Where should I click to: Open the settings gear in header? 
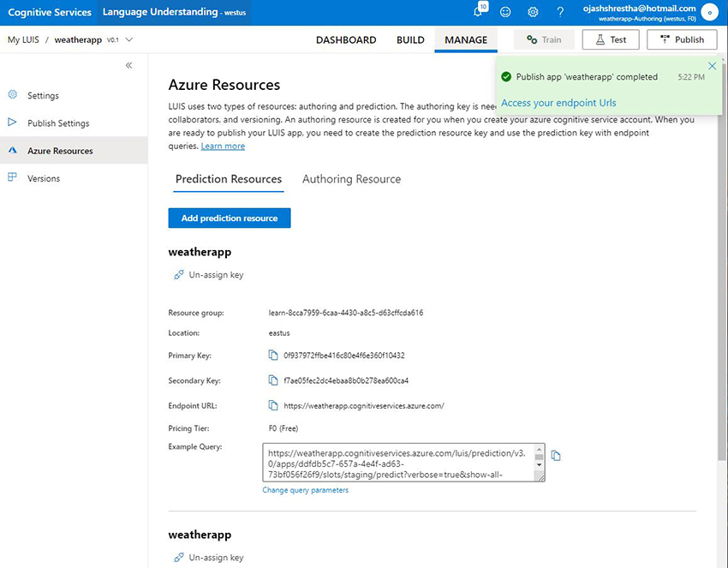point(533,12)
